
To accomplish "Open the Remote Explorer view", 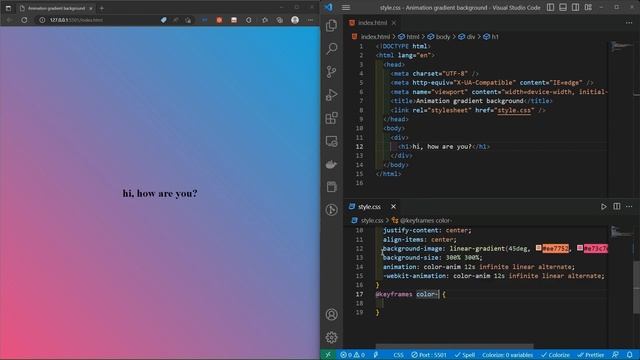I will tap(331, 142).
